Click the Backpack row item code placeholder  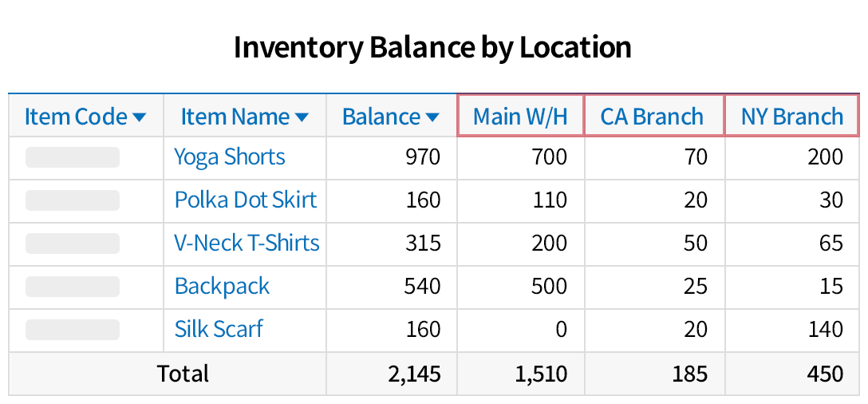click(73, 287)
